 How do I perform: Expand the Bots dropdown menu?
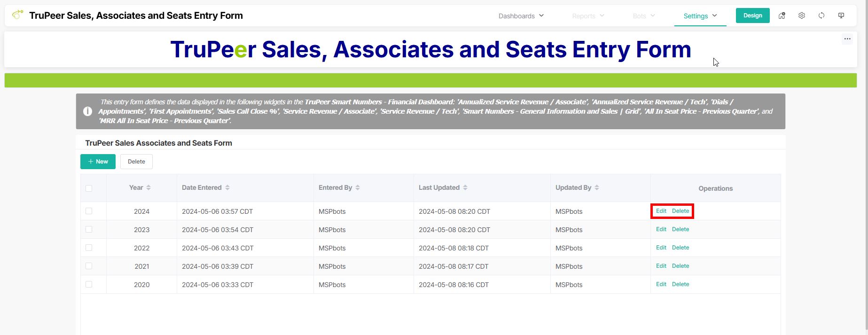[644, 16]
